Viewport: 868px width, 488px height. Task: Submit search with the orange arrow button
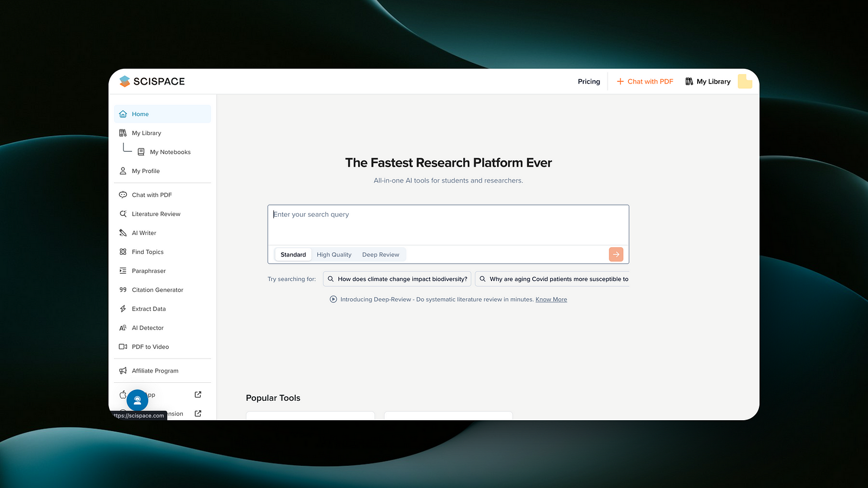[616, 254]
